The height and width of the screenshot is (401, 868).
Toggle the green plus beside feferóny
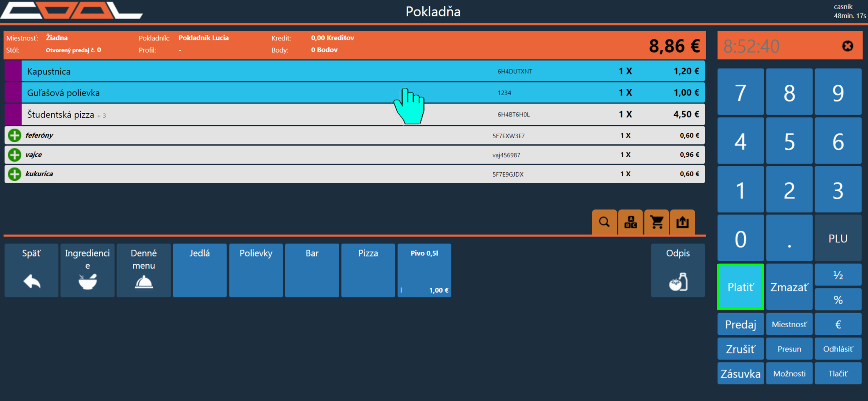[x=15, y=135]
